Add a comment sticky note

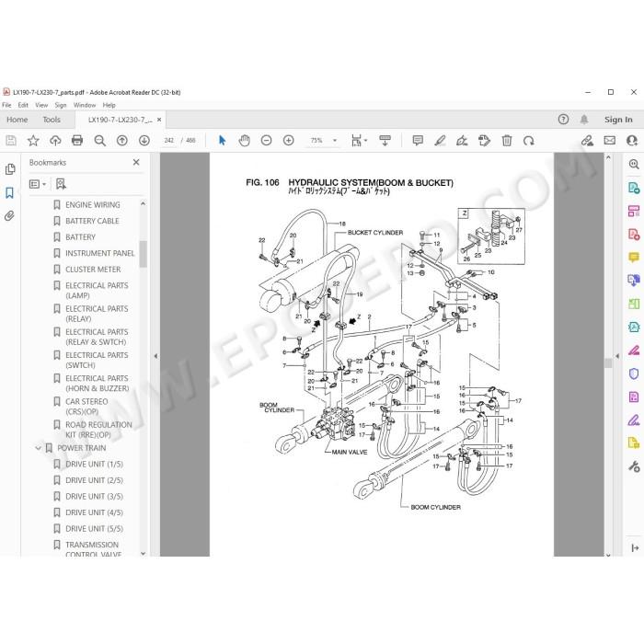click(x=418, y=141)
